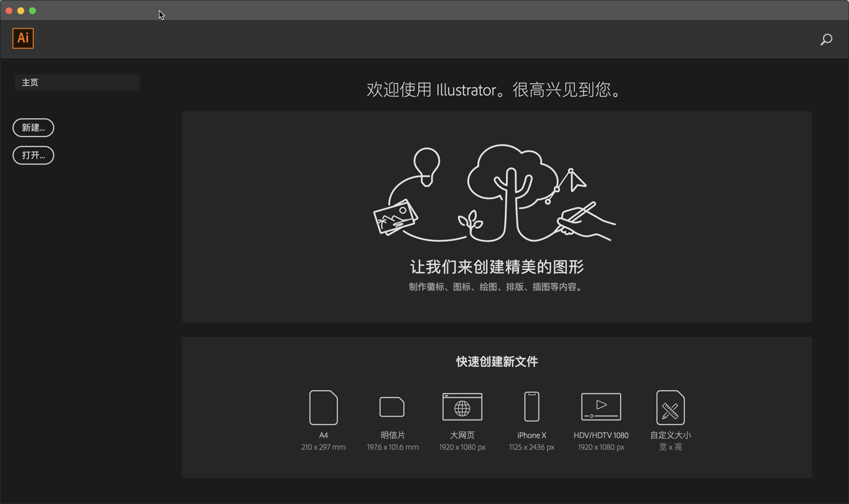Click the HDV/HDTV 1080 video preset icon
Image resolution: width=849 pixels, height=504 pixels.
click(601, 406)
